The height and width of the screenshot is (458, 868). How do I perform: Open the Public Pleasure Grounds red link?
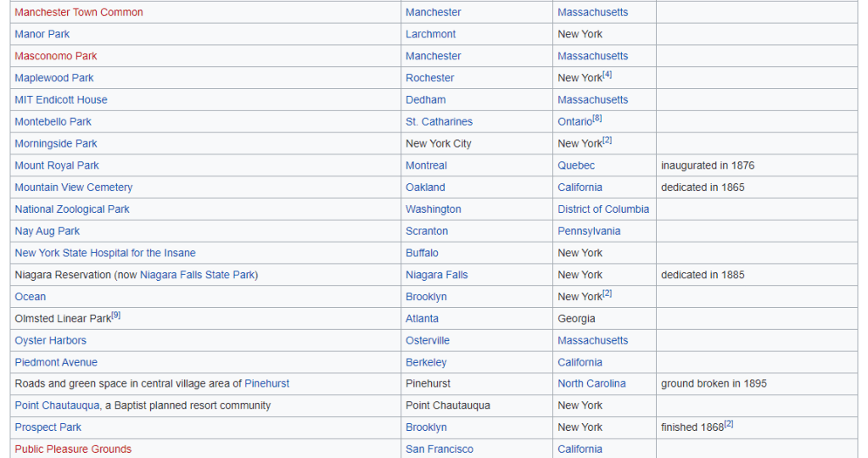(73, 450)
